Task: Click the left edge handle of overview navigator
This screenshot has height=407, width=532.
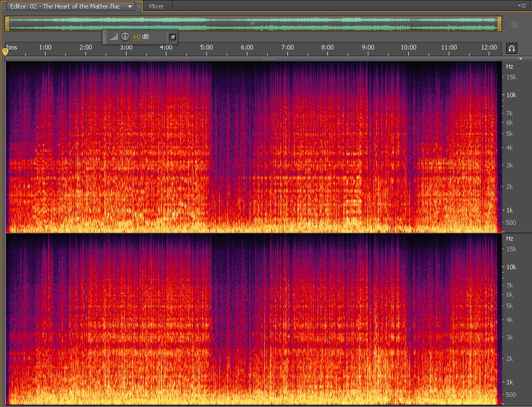Action: coord(7,24)
